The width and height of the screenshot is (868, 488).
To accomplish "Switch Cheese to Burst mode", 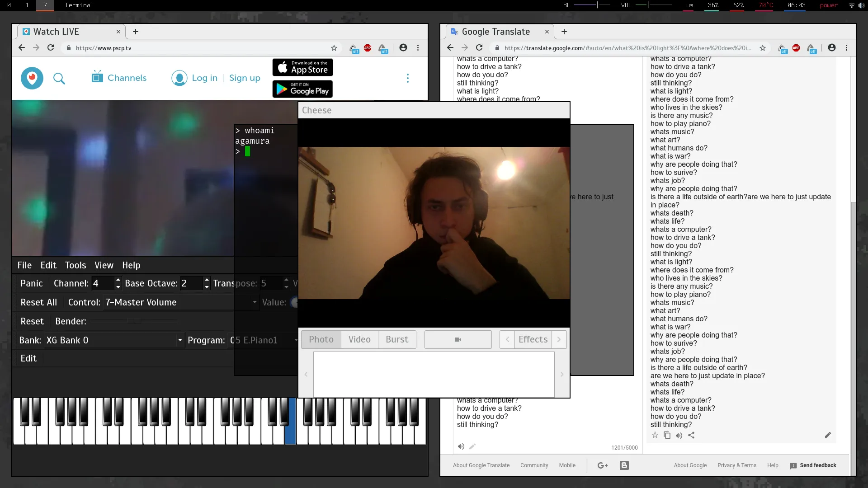I will [396, 339].
